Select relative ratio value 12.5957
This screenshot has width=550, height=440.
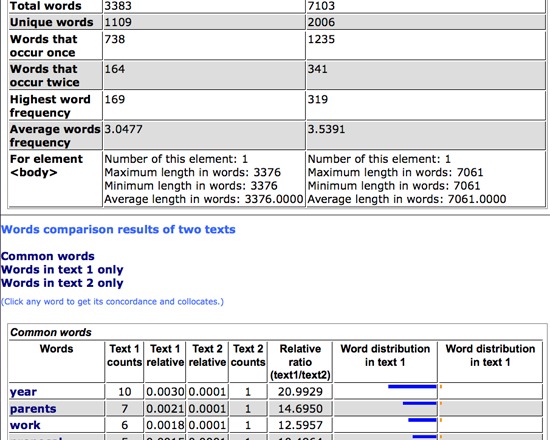point(300,425)
